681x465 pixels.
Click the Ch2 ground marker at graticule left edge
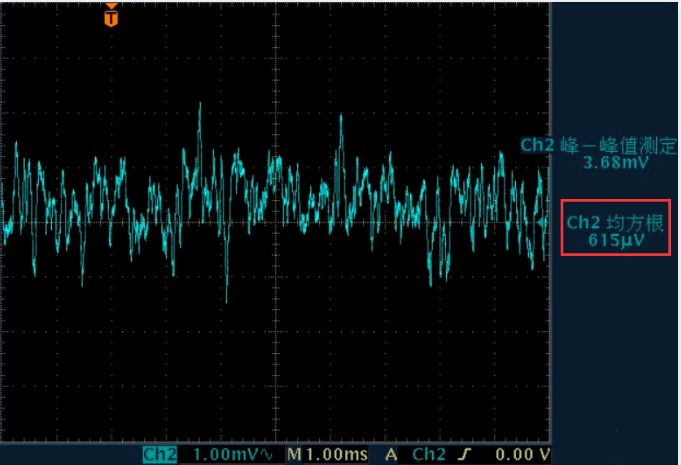pos(5,222)
